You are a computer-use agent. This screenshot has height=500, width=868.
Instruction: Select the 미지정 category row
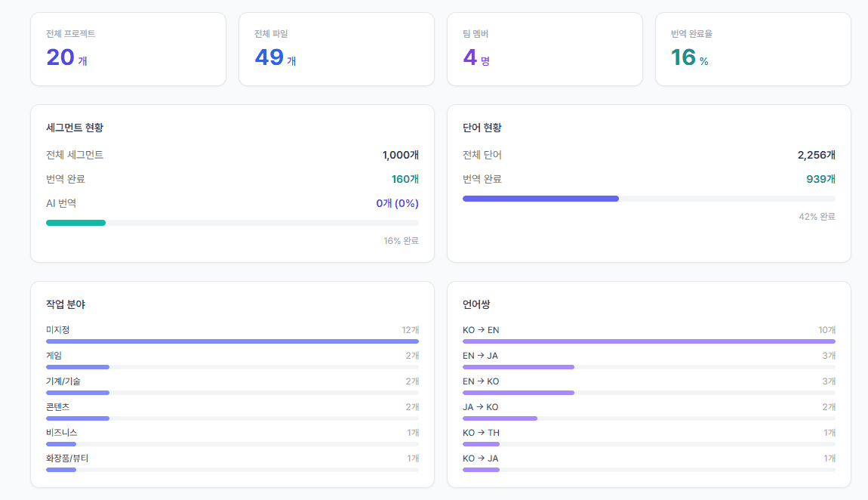[232, 335]
